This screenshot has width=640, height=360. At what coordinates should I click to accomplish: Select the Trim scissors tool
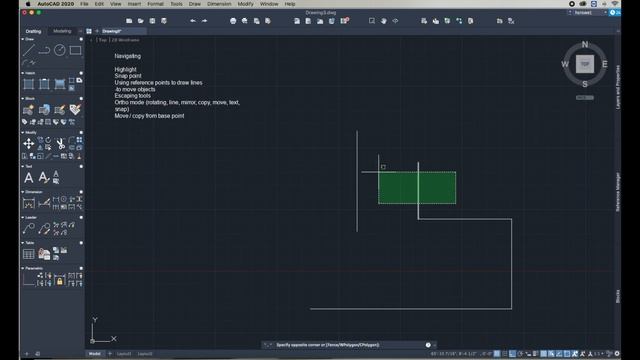(60, 144)
